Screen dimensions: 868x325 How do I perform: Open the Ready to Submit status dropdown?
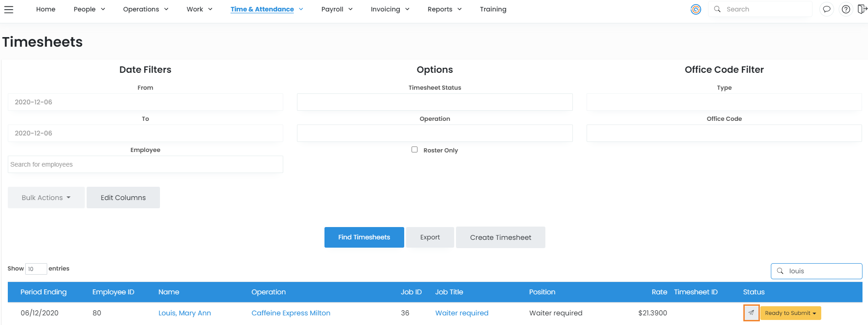[x=790, y=313]
